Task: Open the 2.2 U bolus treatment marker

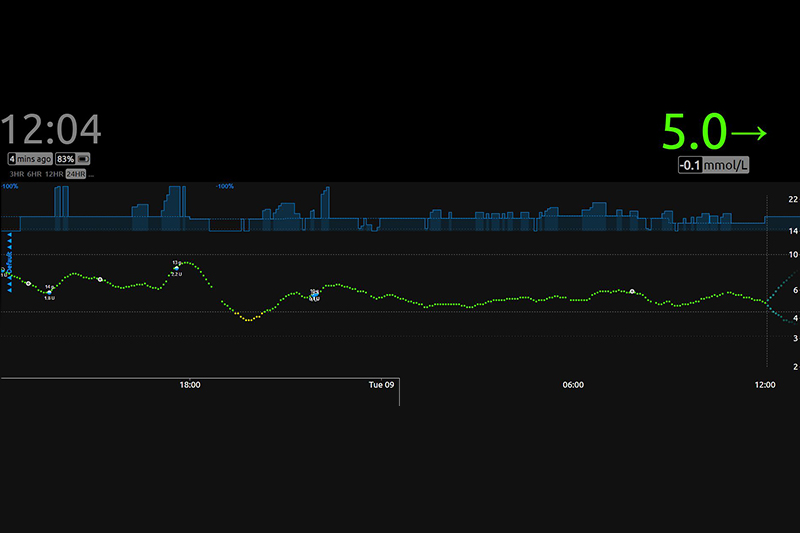Action: (x=177, y=267)
